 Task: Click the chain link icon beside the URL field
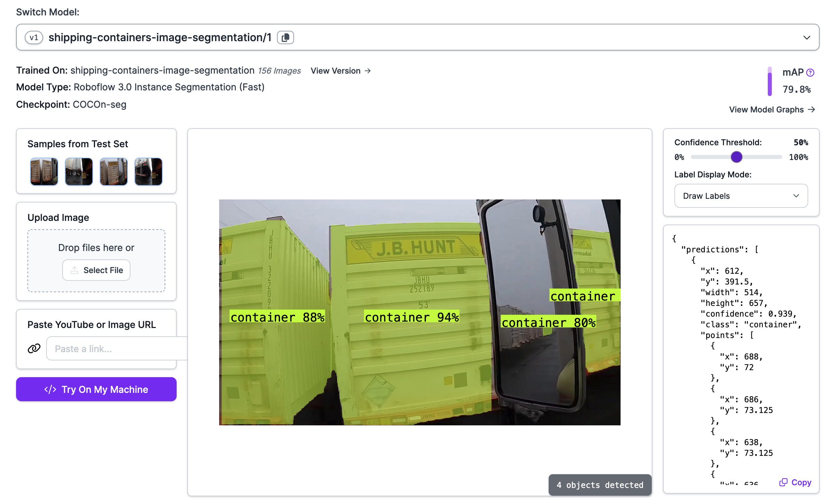click(34, 348)
